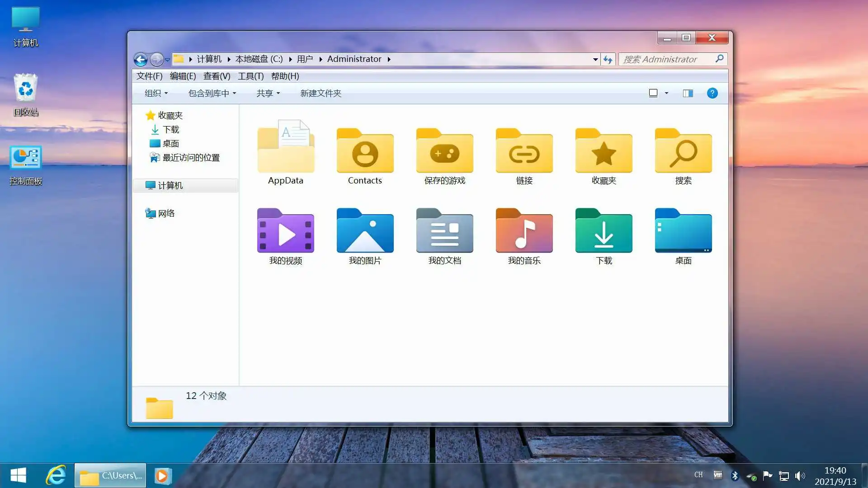Open the 共享 dropdown menu
This screenshot has width=868, height=488.
pos(268,93)
